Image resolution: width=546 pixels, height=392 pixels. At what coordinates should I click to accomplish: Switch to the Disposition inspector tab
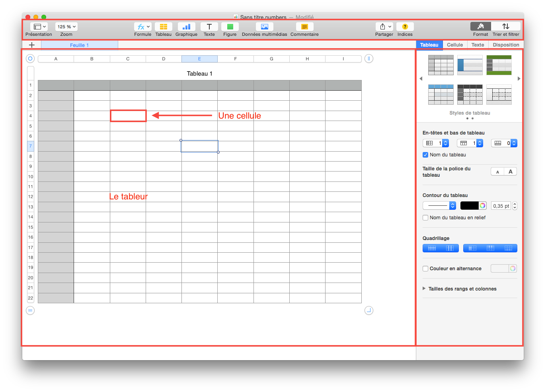point(506,45)
